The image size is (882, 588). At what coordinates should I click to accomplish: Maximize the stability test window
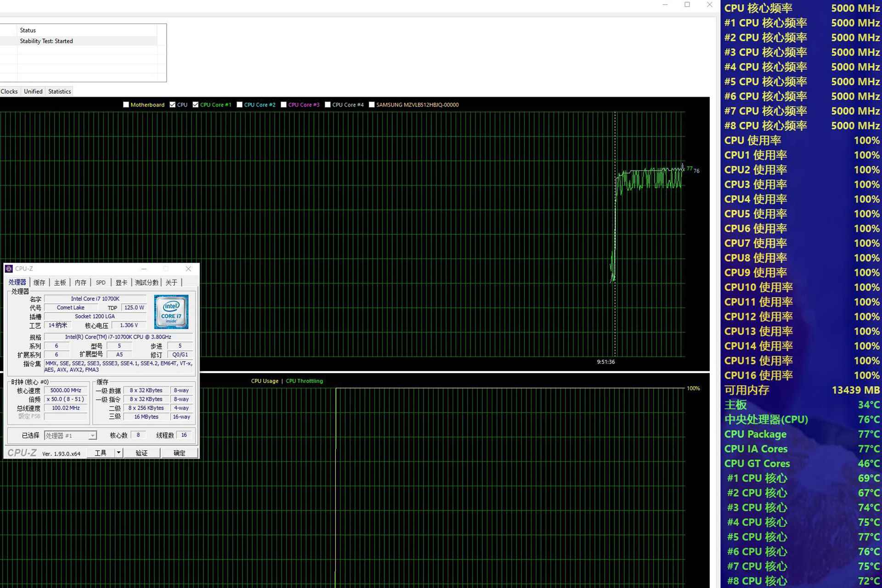[687, 5]
